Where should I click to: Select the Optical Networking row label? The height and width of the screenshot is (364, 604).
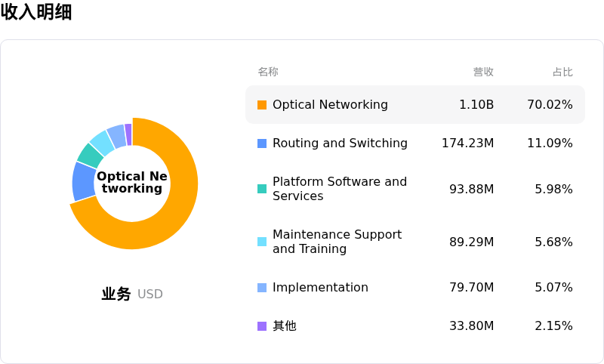(x=330, y=104)
